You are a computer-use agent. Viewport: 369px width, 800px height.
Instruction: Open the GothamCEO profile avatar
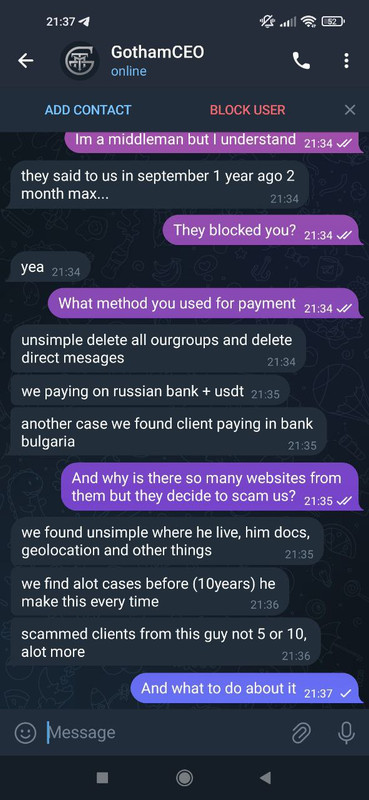click(x=80, y=61)
